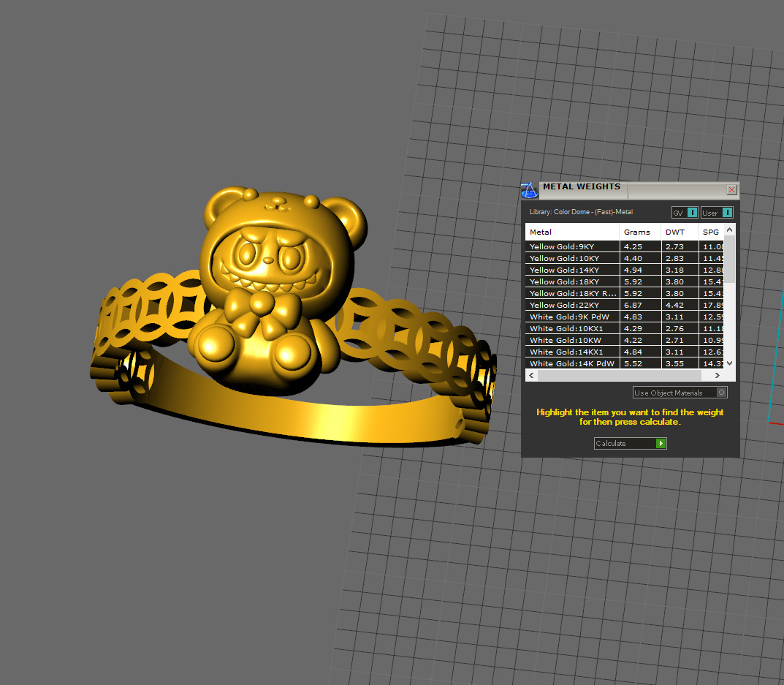Click the metal list scroll-up arrow
Viewport: 784px width, 685px height.
(x=729, y=230)
